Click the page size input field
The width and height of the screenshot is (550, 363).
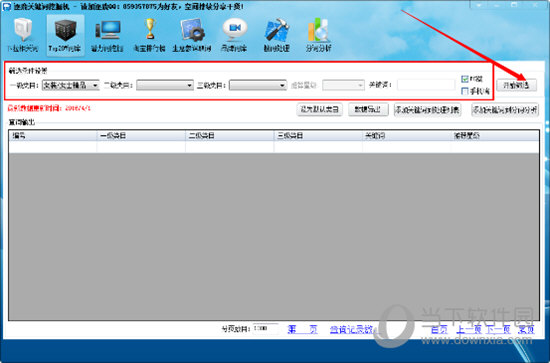click(x=266, y=329)
